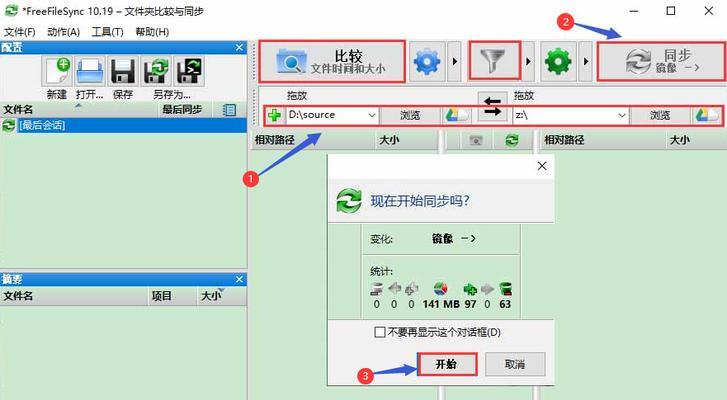Click the New configuration icon
Image resolution: width=727 pixels, height=400 pixels.
click(x=57, y=71)
